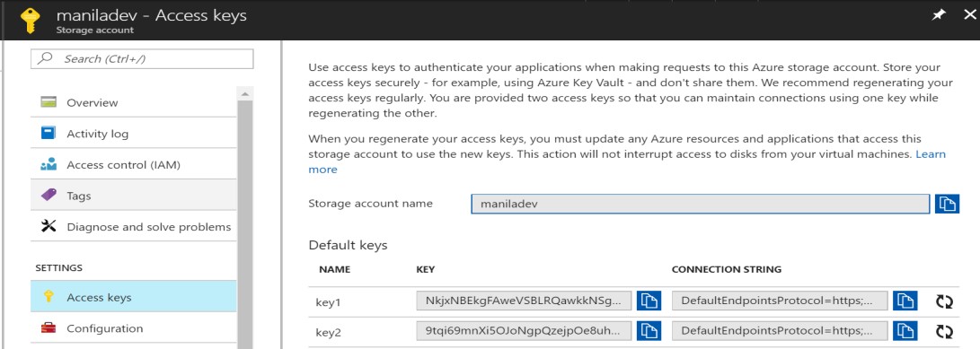Copy key2 connection string

pyautogui.click(x=905, y=331)
